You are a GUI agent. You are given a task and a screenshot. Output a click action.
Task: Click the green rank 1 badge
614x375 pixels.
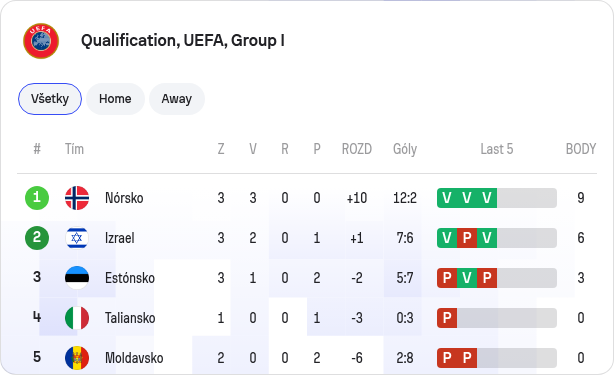[37, 198]
